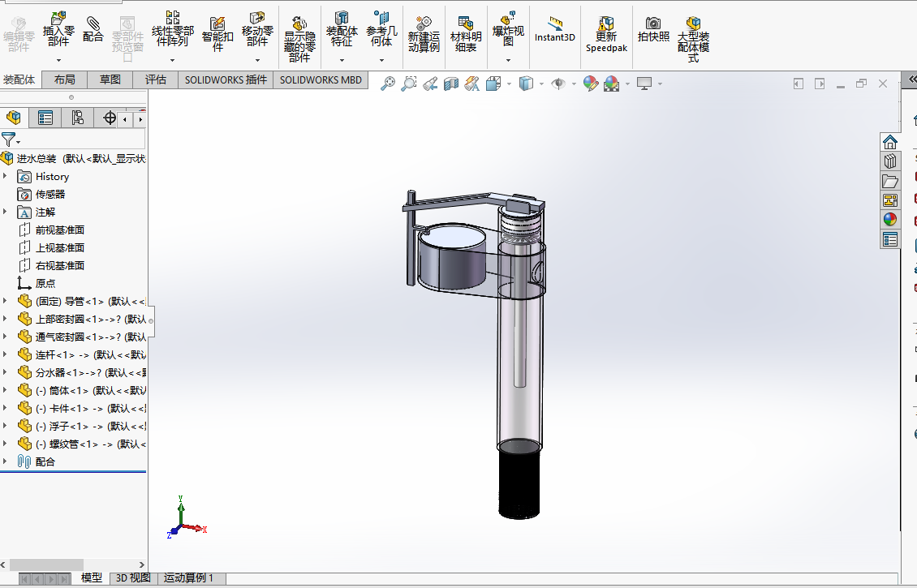
Task: Click Update Speedpak (更新 Speedpak) icon
Action: pos(606,34)
